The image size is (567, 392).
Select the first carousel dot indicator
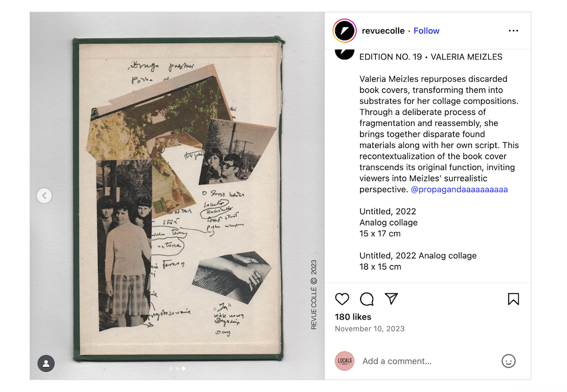pyautogui.click(x=171, y=368)
